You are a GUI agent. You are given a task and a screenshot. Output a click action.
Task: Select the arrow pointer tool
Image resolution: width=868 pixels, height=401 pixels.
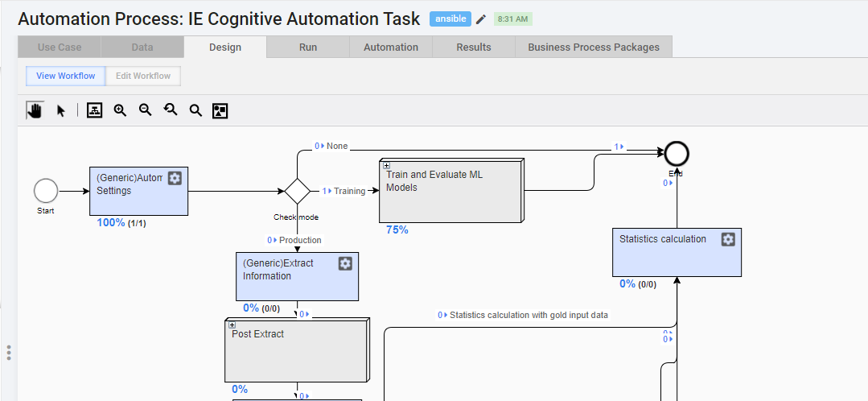61,111
